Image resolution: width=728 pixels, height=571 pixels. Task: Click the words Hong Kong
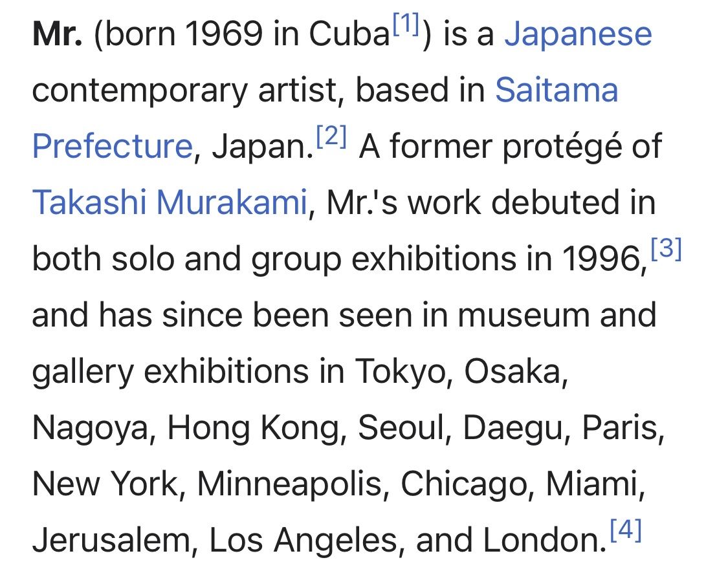point(254,427)
